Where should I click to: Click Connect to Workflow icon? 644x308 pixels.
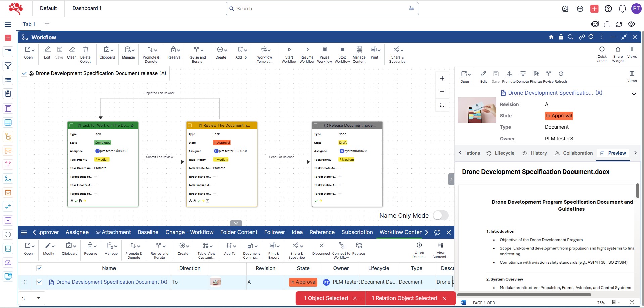(341, 246)
